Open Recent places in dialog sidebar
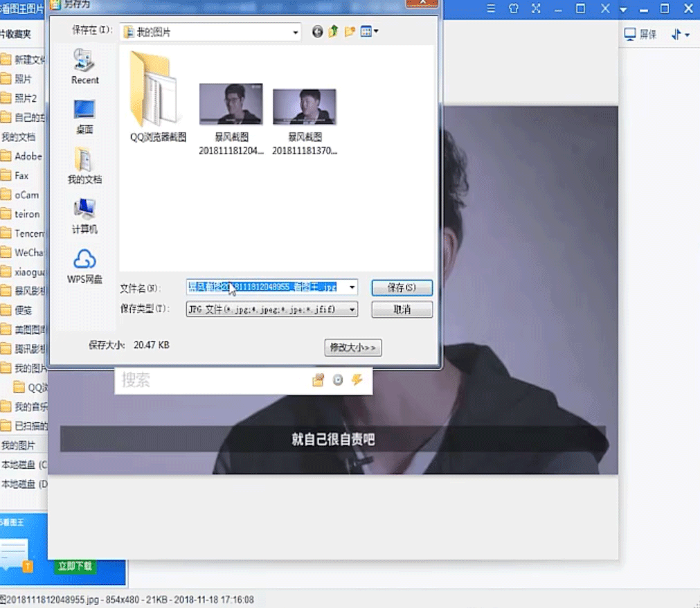Viewport: 700px width, 608px height. tap(84, 67)
